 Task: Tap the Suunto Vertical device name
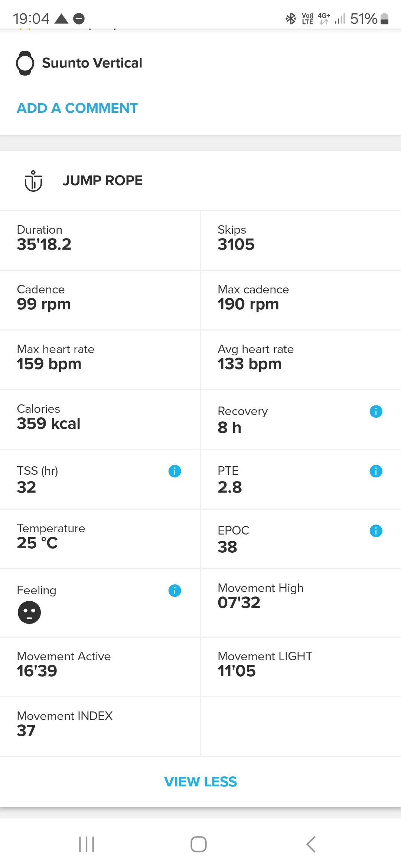tap(92, 63)
